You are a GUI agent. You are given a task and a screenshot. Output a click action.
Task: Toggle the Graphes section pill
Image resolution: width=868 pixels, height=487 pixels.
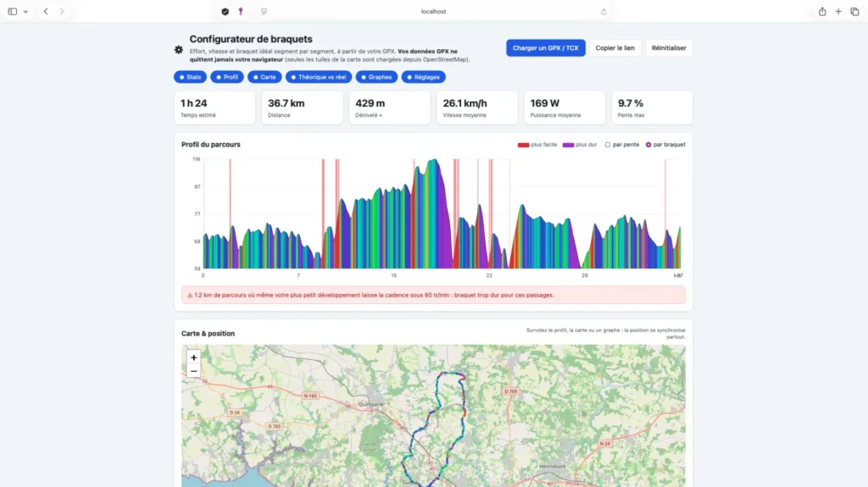tap(376, 77)
